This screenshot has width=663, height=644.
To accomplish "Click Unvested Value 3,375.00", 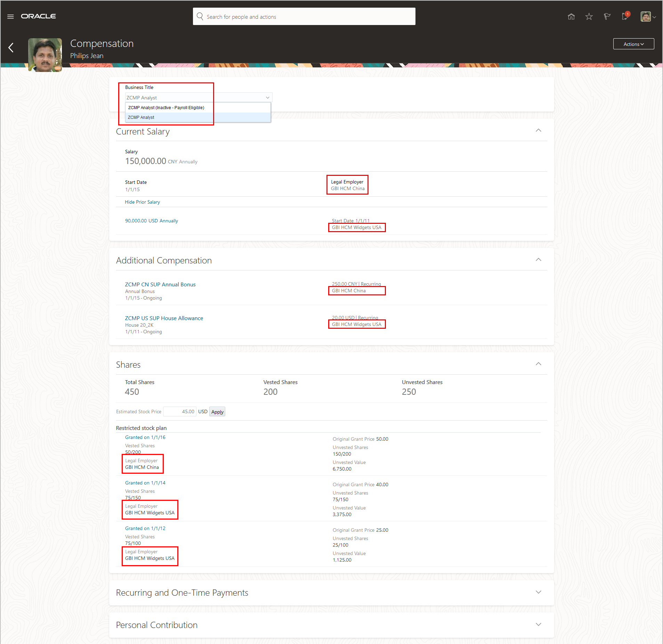I will [x=342, y=514].
